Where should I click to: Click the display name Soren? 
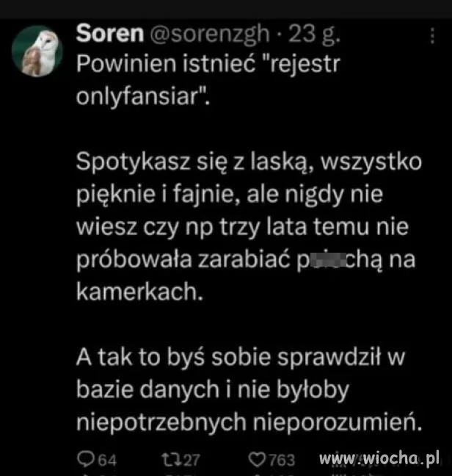pos(110,33)
